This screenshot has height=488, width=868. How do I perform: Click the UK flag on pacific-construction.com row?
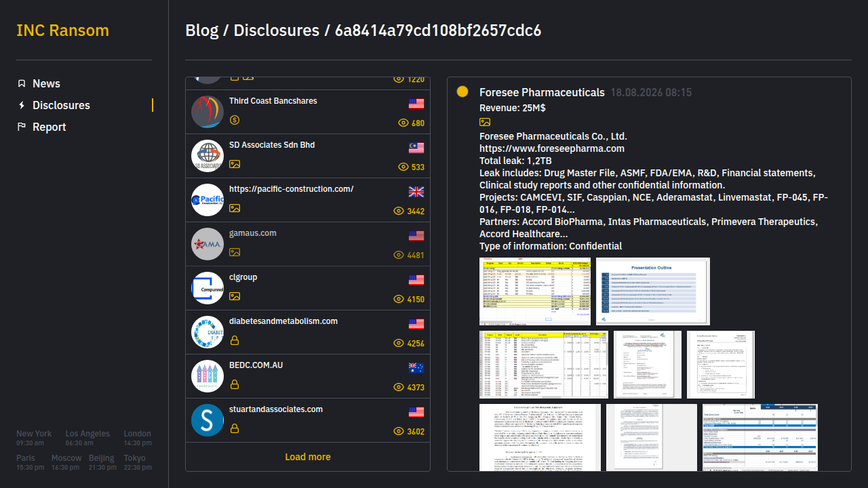pos(416,192)
